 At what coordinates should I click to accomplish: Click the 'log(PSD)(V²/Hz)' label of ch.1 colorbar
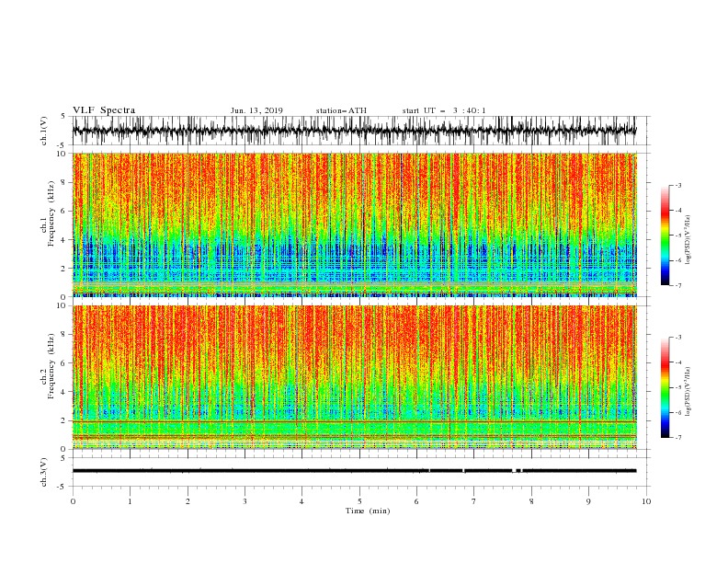click(x=688, y=240)
